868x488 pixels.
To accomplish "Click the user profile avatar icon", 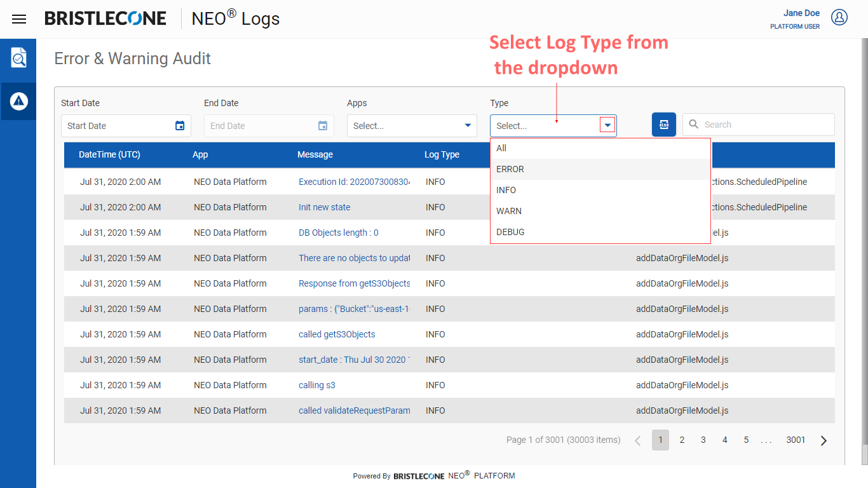I will click(839, 18).
